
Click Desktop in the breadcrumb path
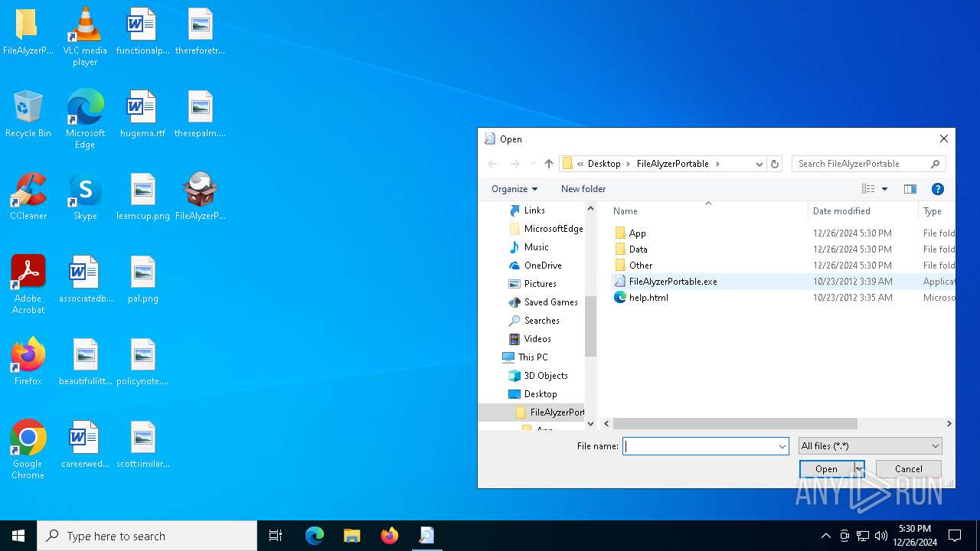[604, 164]
